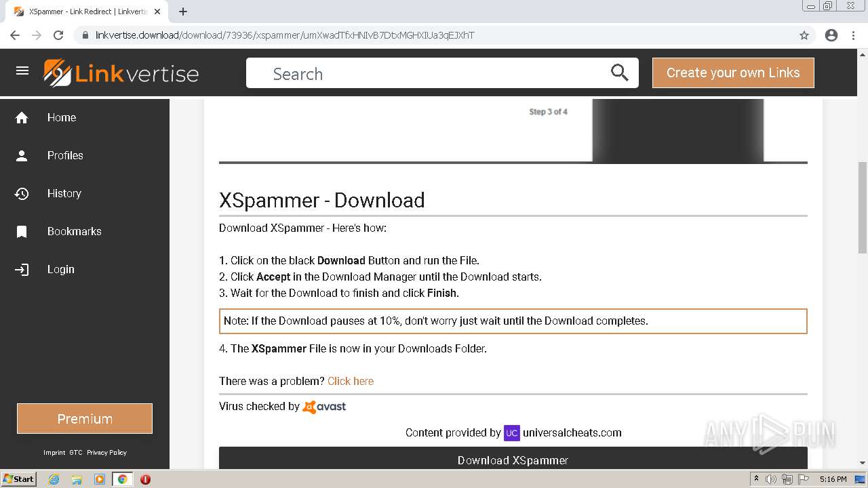The width and height of the screenshot is (868, 488).
Task: Open Profiles in the sidebar
Action: click(x=65, y=156)
